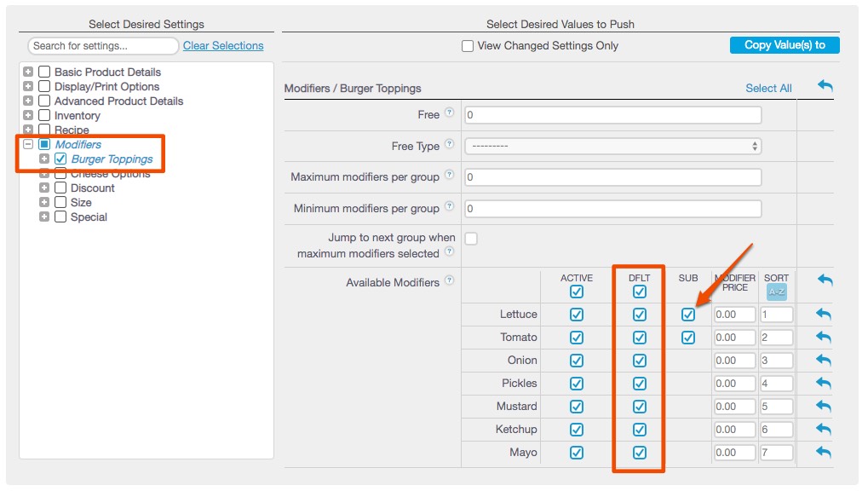Enable the SUB checkbox for Tomato
Screen dimensions: 868x491
coord(688,337)
